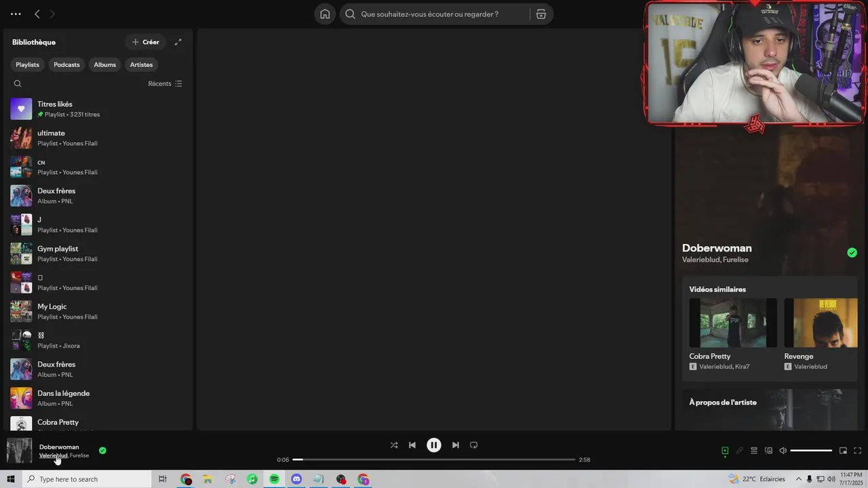Filter library by Albums

click(x=105, y=64)
